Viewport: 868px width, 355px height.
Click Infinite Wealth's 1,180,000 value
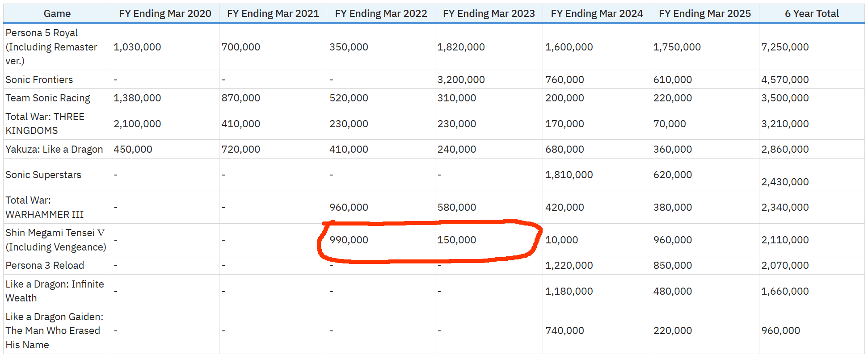coord(569,291)
